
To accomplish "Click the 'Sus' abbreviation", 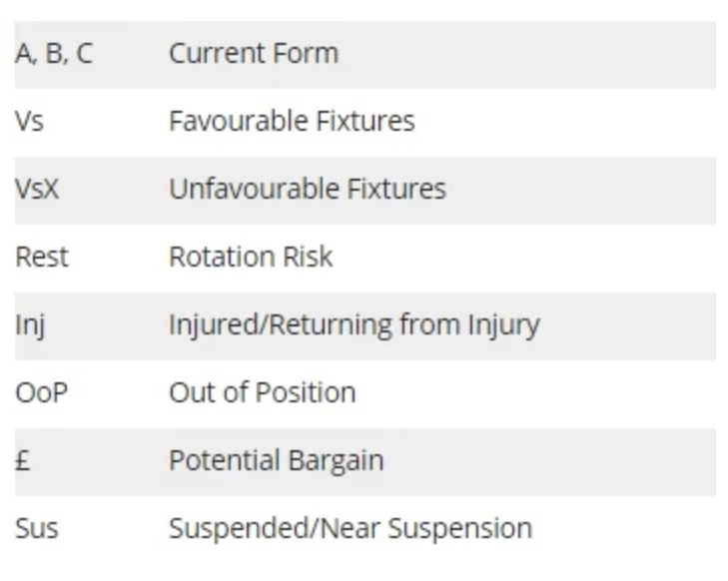I will pos(37,528).
